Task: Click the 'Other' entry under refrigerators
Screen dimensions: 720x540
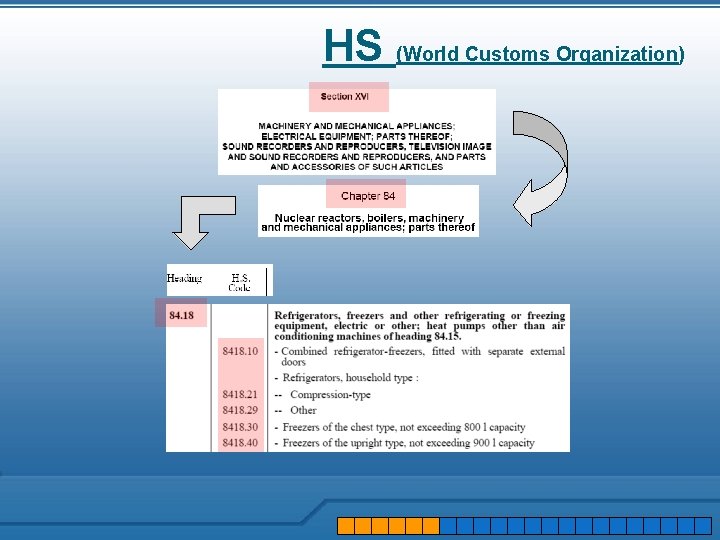Action: pos(303,410)
